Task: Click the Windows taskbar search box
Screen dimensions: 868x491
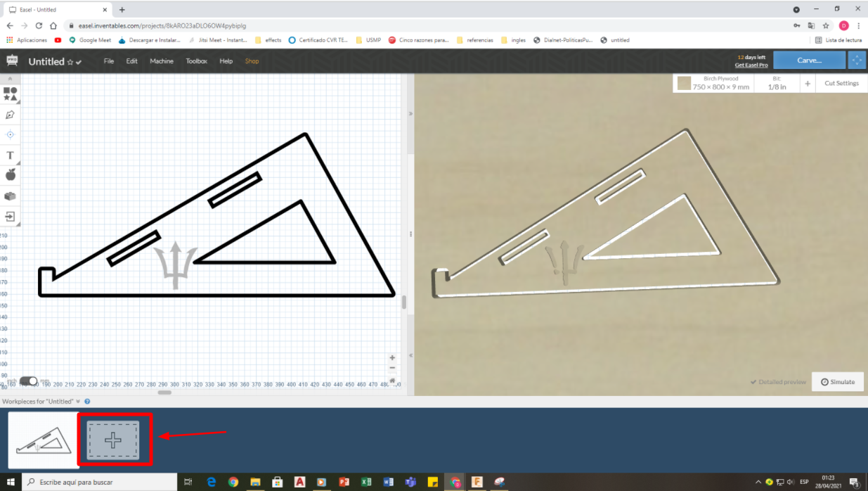Action: (98, 482)
